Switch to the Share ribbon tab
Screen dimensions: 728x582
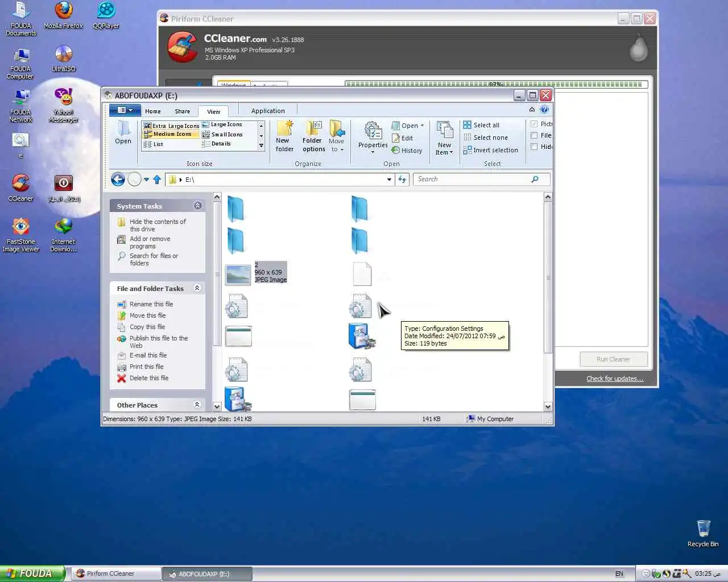coord(183,111)
